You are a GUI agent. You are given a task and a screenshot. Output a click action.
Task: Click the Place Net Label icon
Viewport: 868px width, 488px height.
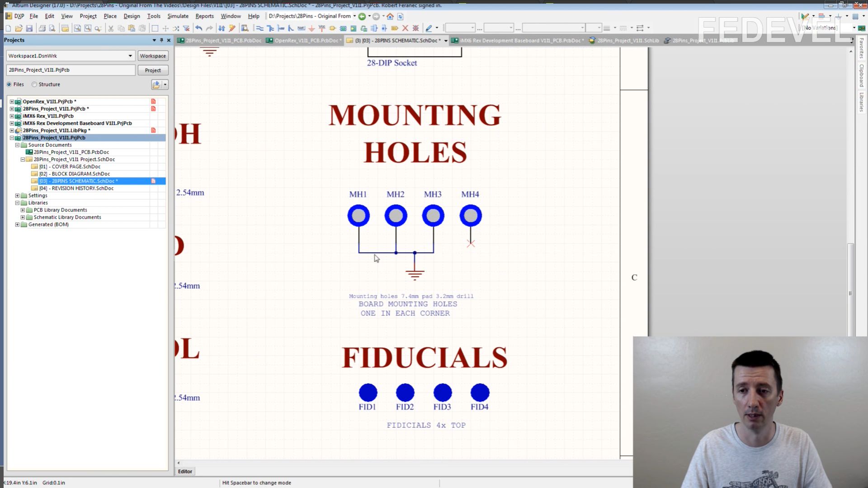tap(301, 28)
